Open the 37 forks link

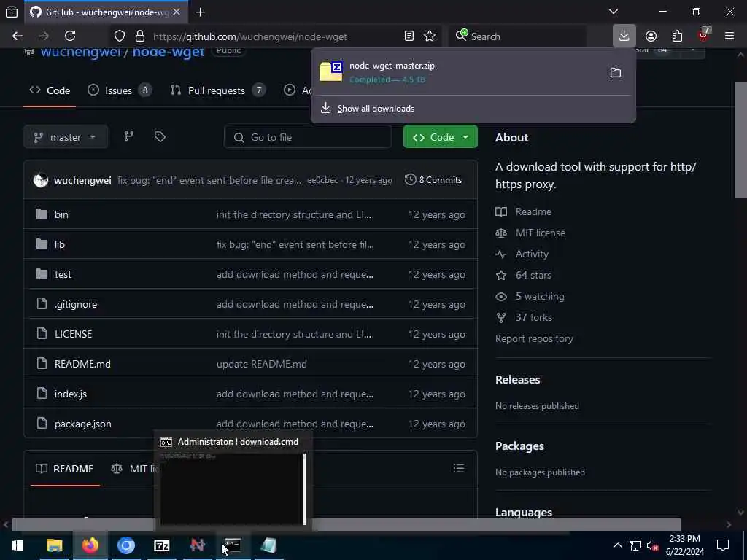pos(533,318)
